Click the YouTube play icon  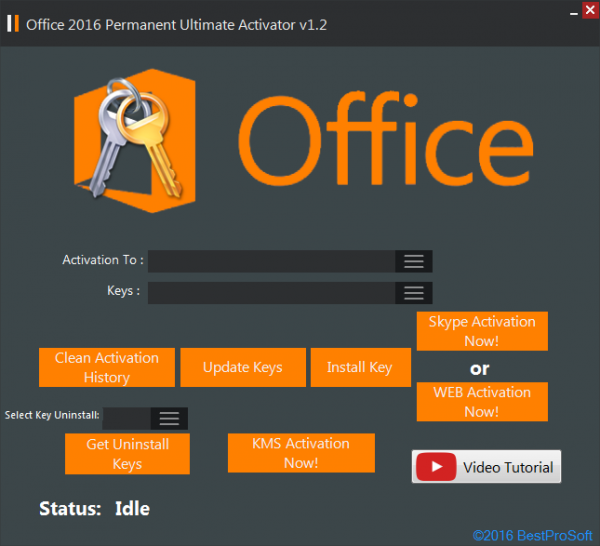(x=436, y=466)
